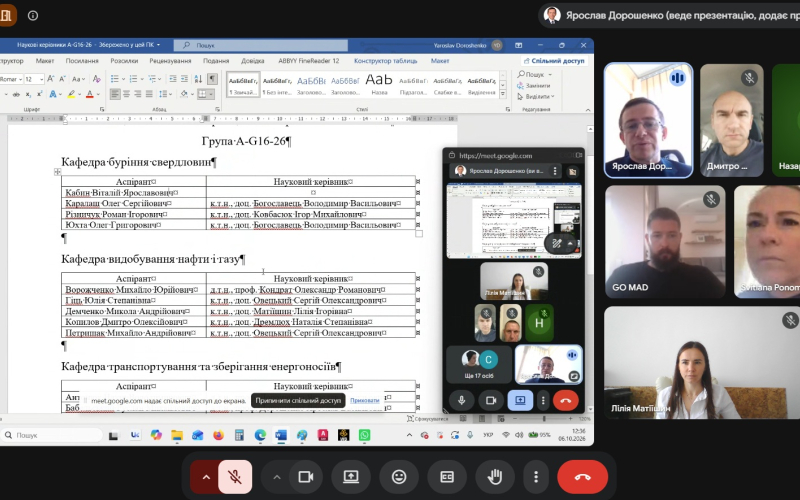Open the Рецензування ribbon tab

pyautogui.click(x=170, y=61)
